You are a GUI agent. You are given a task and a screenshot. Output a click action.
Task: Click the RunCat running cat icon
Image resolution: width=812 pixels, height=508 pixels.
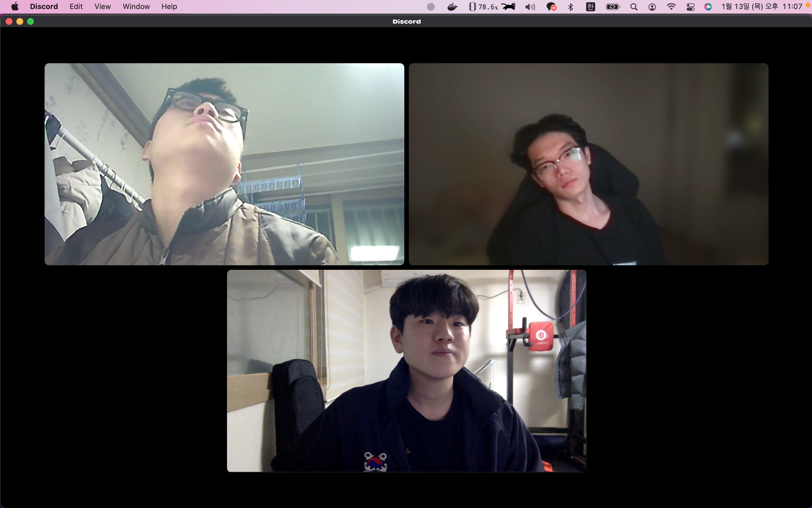click(508, 7)
